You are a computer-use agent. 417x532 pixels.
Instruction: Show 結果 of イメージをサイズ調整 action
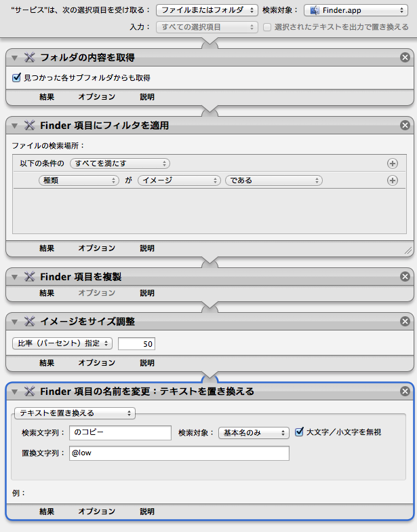(x=47, y=363)
